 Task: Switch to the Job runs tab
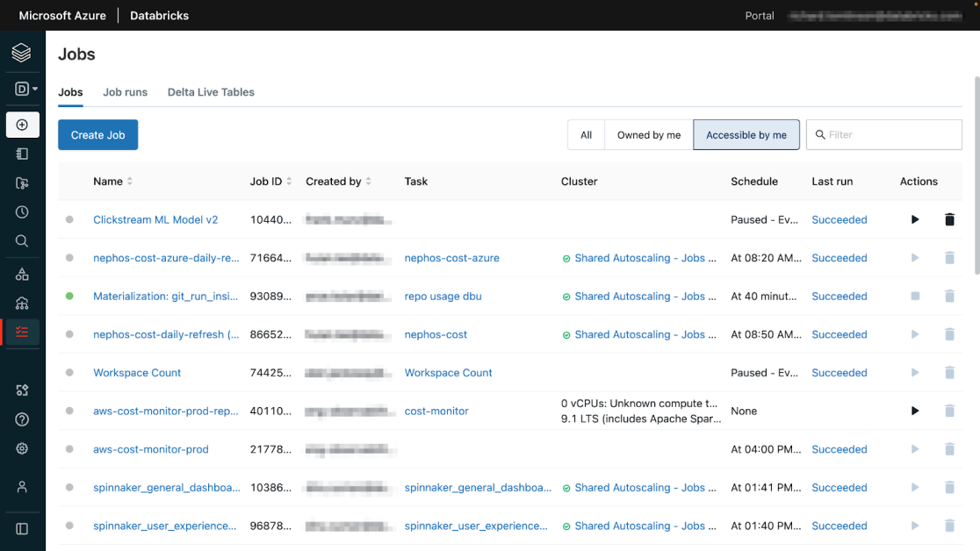[x=125, y=92]
